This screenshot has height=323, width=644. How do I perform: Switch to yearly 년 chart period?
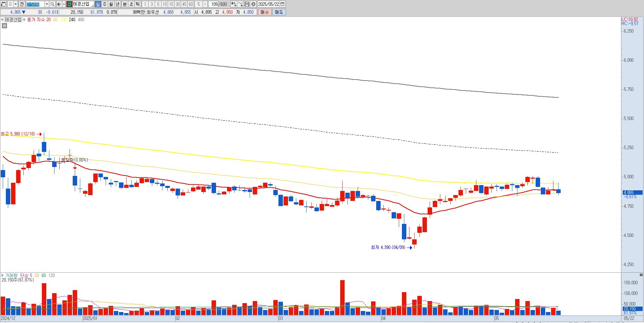pyautogui.click(x=118, y=4)
